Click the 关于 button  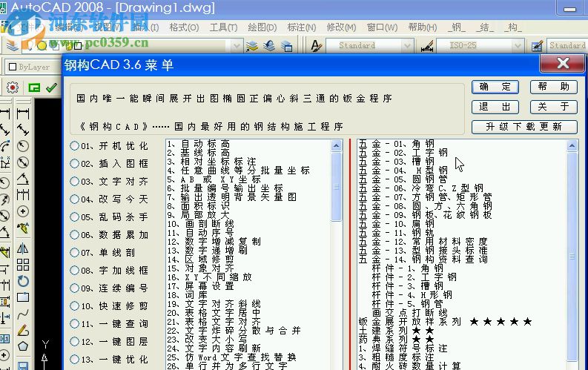click(553, 107)
